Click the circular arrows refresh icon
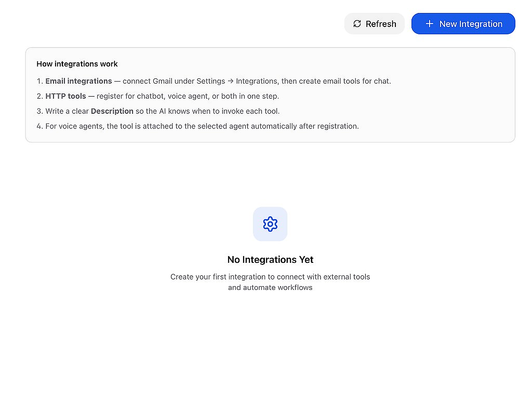This screenshot has width=532, height=401. tap(357, 24)
